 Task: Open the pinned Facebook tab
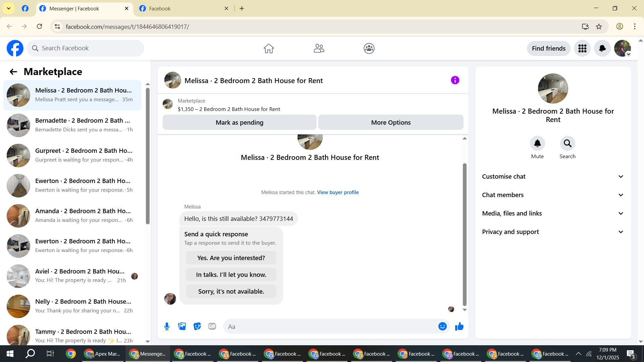click(x=25, y=8)
